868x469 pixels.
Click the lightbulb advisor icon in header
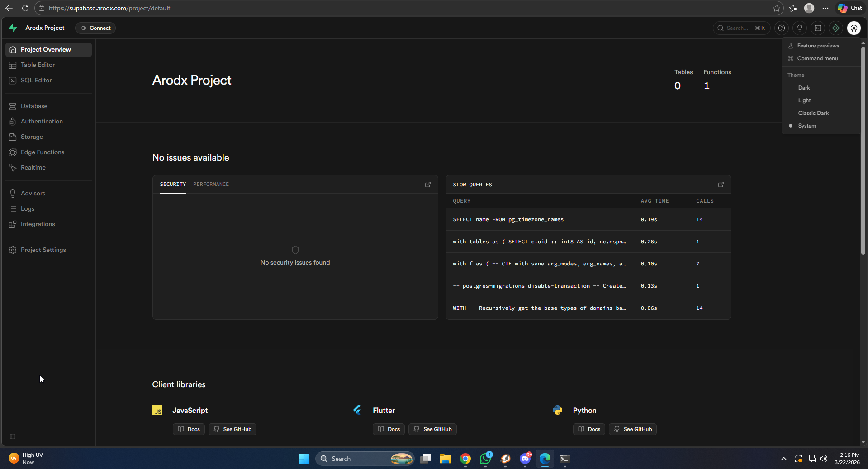[799, 28]
